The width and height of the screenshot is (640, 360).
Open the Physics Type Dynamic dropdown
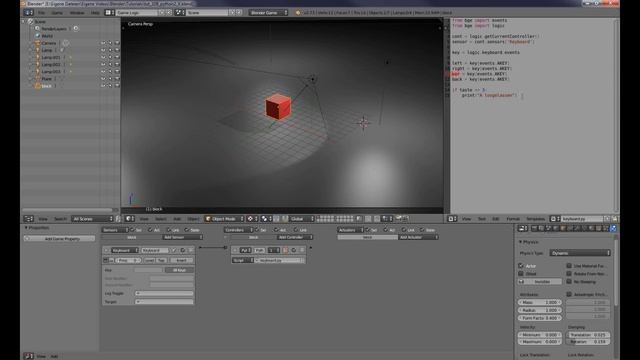pyautogui.click(x=580, y=253)
